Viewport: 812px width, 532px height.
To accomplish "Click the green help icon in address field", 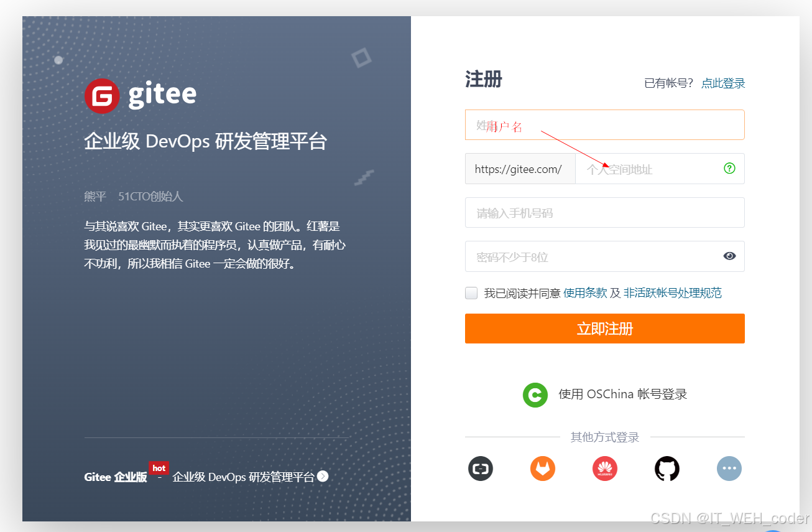I will (x=729, y=168).
